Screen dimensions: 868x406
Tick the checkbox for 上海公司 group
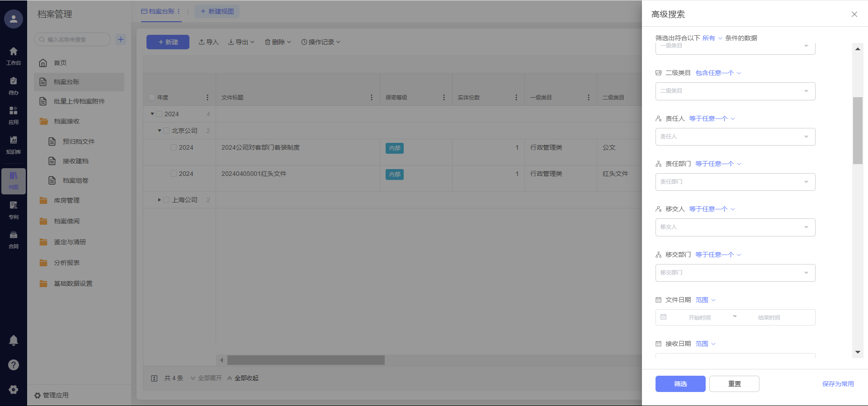coord(166,200)
